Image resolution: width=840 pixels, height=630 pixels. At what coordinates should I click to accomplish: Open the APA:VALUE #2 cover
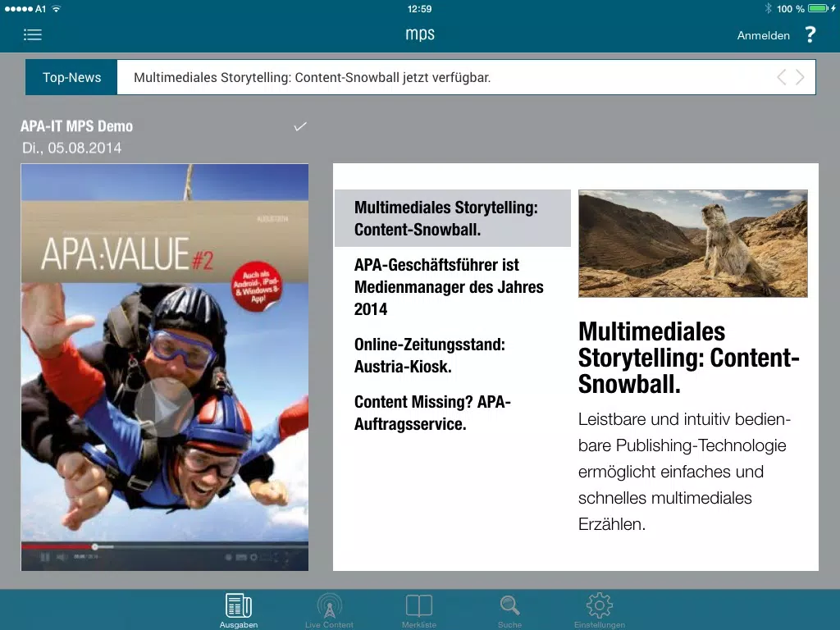(164, 367)
